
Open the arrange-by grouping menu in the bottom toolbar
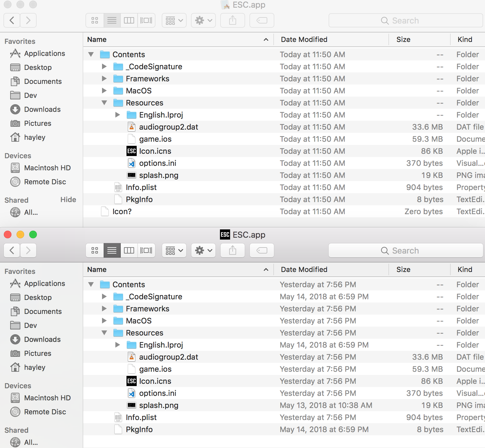174,250
